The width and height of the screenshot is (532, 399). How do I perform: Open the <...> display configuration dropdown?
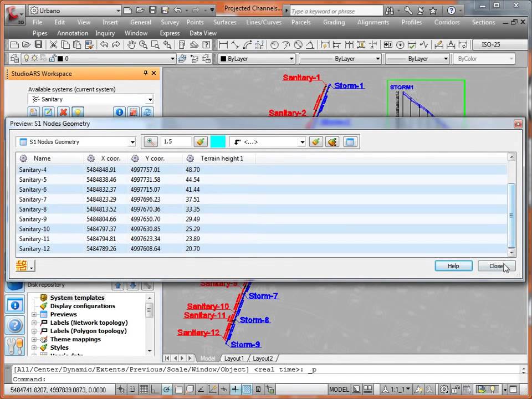click(302, 142)
